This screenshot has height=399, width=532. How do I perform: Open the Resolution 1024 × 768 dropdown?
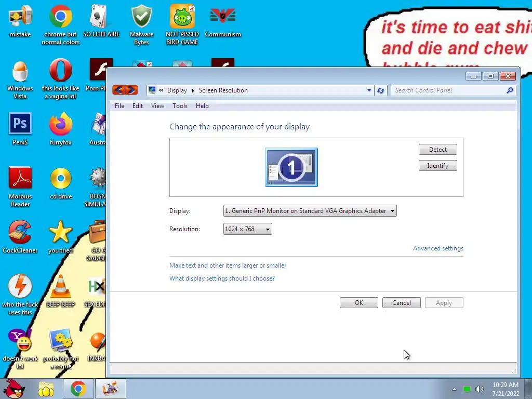click(248, 229)
